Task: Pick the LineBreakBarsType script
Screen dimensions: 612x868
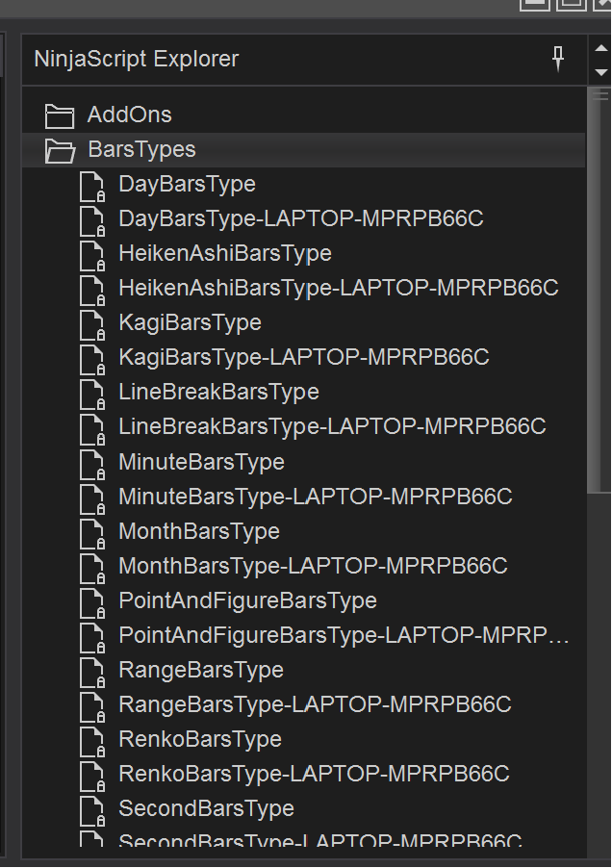Action: (218, 392)
